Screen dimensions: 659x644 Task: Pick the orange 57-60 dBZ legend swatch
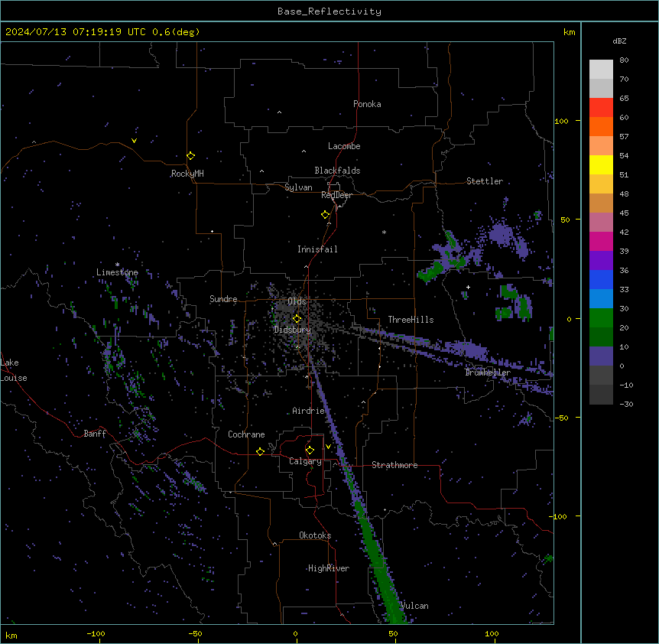(x=601, y=126)
